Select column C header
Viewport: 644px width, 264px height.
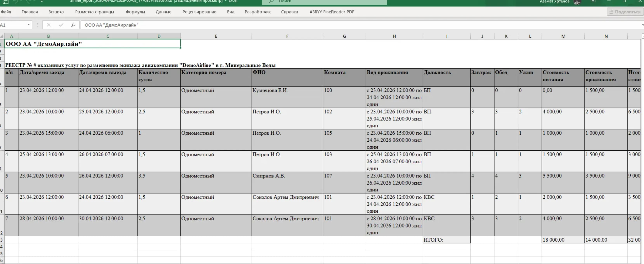click(x=108, y=36)
